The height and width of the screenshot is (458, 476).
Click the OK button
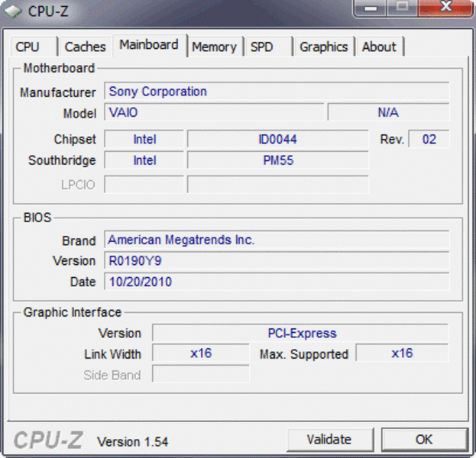point(424,440)
